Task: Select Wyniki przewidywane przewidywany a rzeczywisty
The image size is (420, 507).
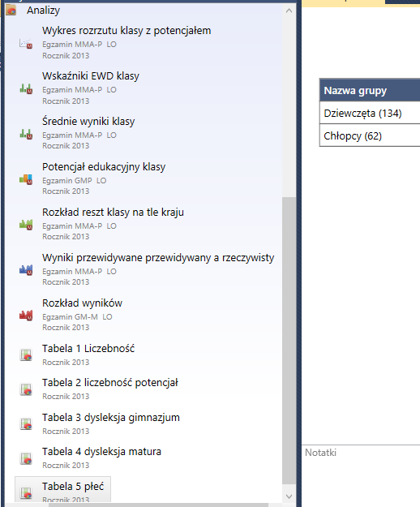Action: pyautogui.click(x=158, y=258)
